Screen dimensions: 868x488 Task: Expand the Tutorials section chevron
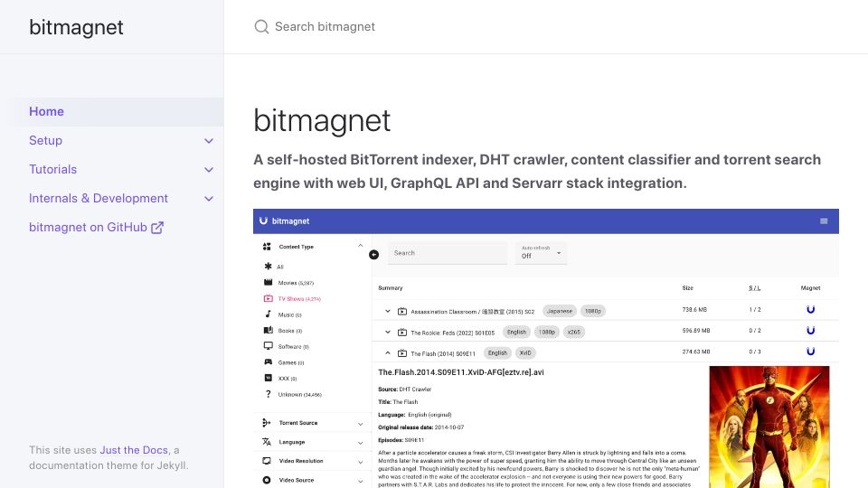[209, 169]
